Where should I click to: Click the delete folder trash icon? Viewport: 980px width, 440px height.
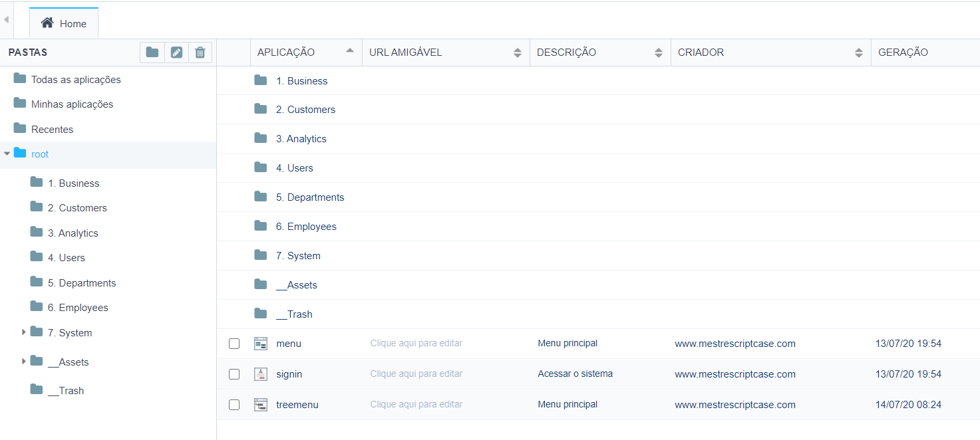coord(200,53)
